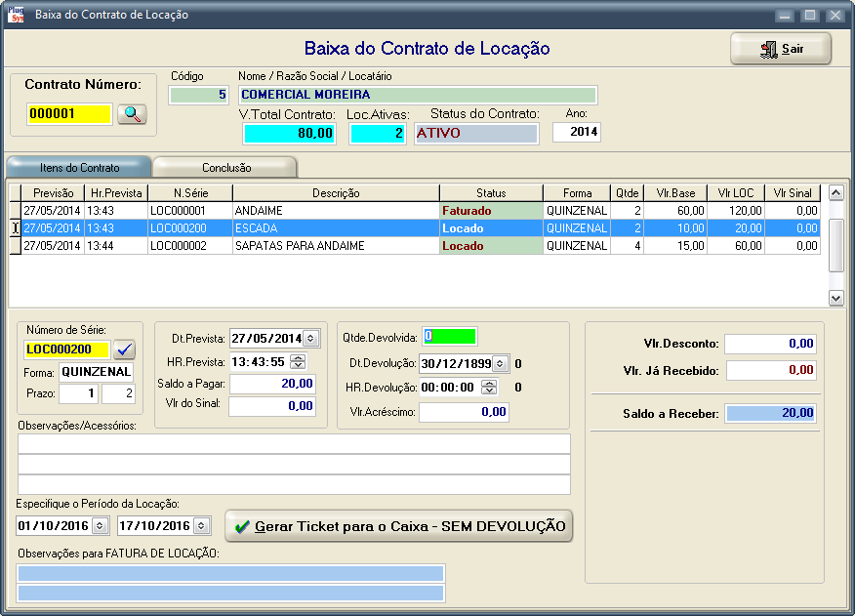The image size is (855, 616).
Task: Click the Vlr Sinal column header
Action: click(793, 193)
